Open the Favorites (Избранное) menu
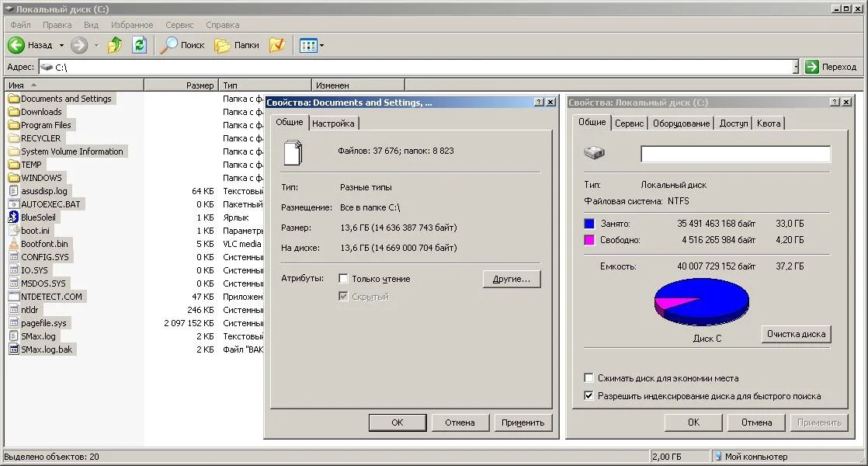Viewport: 868px width, 466px height. click(132, 25)
